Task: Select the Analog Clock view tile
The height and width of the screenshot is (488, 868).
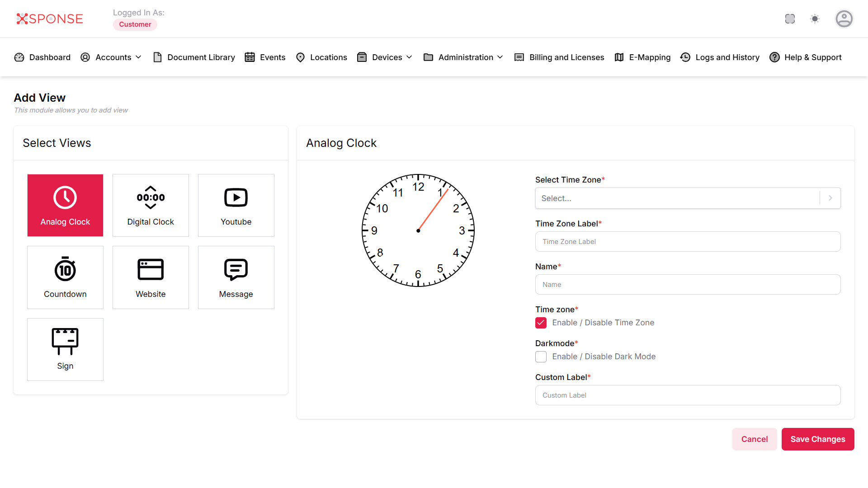Action: [x=65, y=205]
